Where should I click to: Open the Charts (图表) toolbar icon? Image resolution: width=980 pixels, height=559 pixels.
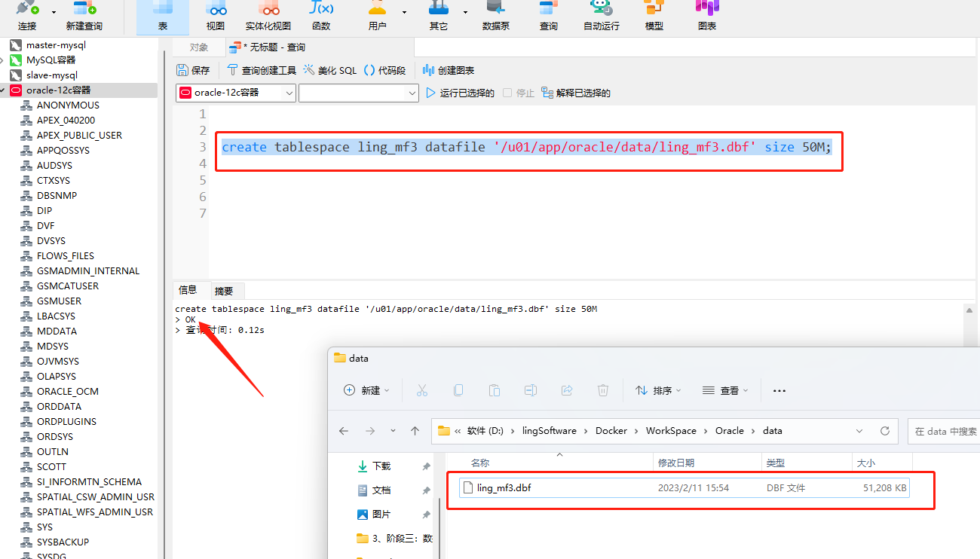(707, 15)
